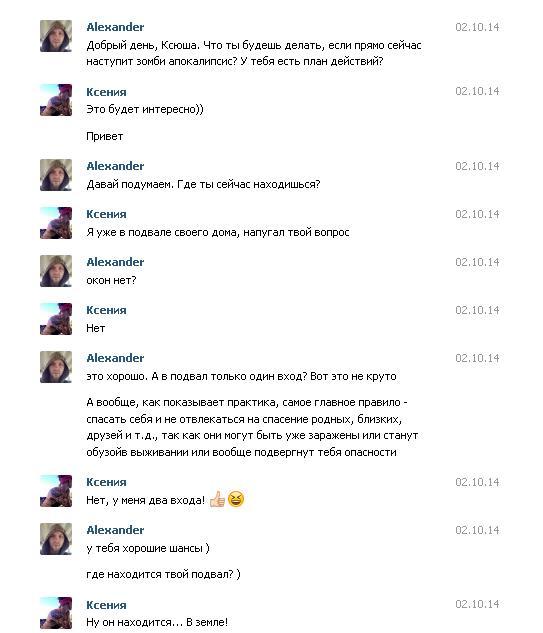Click the thumbs up emoji in Ксения's message

tap(217, 500)
